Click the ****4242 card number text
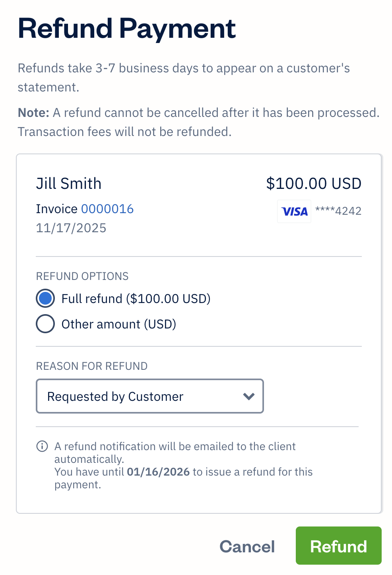 pyautogui.click(x=338, y=211)
